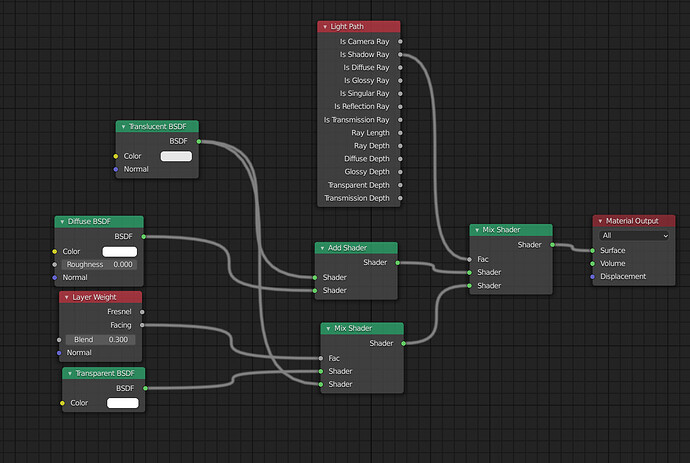Click the Layer Weight Facing output socket

(142, 325)
